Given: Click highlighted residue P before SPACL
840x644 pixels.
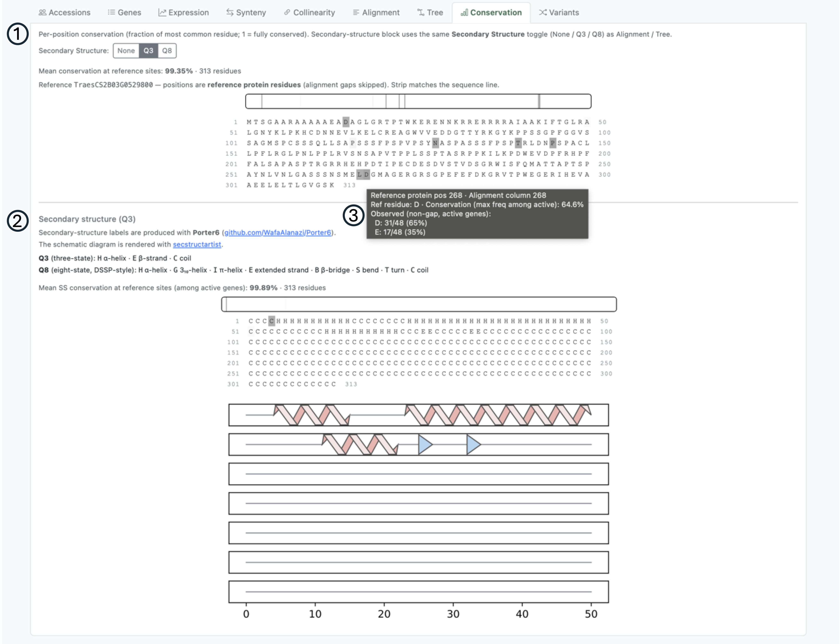Looking at the screenshot, I should coord(553,143).
